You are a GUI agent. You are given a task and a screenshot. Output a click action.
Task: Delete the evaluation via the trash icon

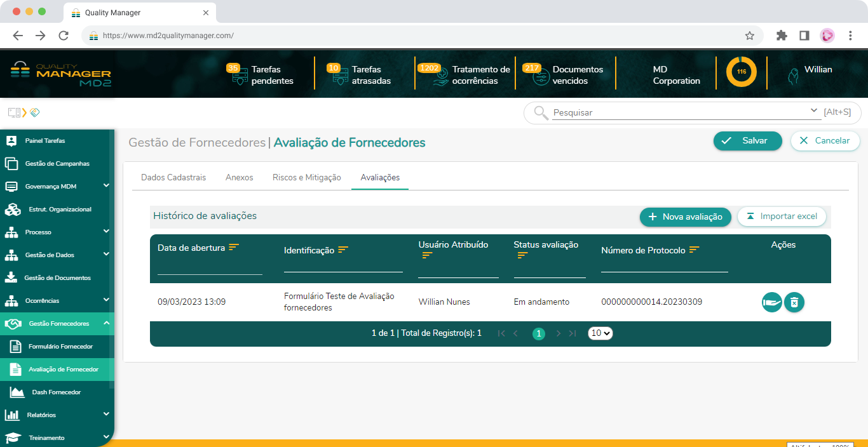(x=794, y=302)
